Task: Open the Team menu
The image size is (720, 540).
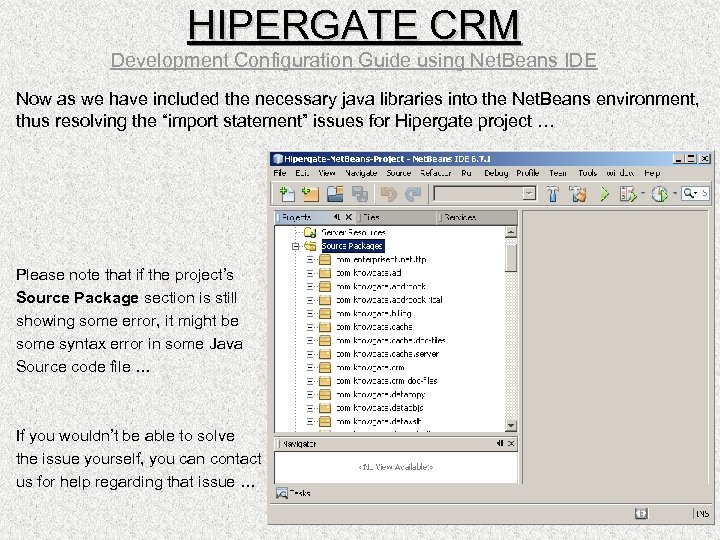Action: click(558, 173)
